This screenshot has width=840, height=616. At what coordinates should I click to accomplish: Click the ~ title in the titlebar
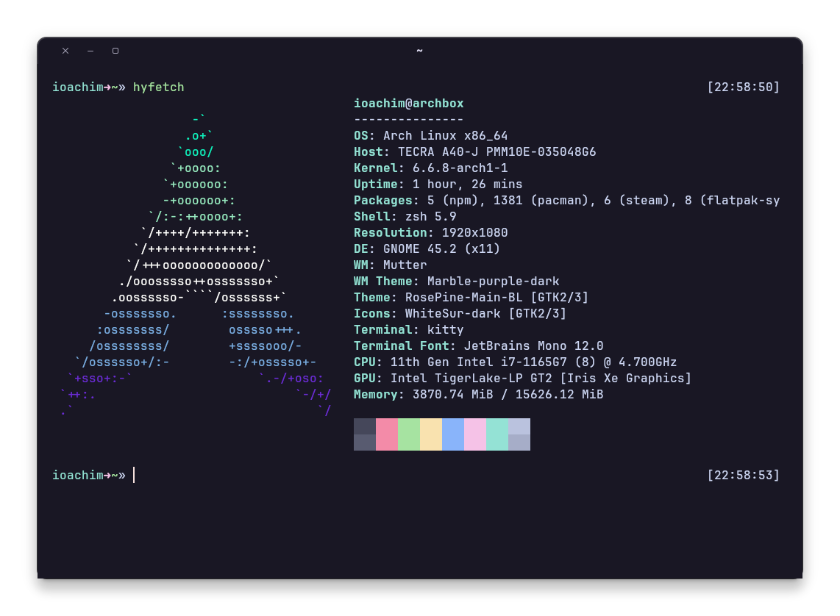pyautogui.click(x=419, y=51)
